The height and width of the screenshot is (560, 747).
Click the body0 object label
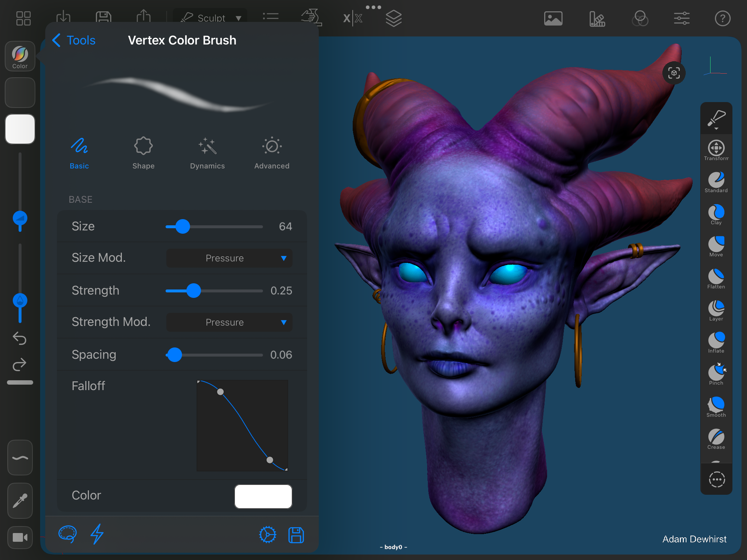click(393, 547)
